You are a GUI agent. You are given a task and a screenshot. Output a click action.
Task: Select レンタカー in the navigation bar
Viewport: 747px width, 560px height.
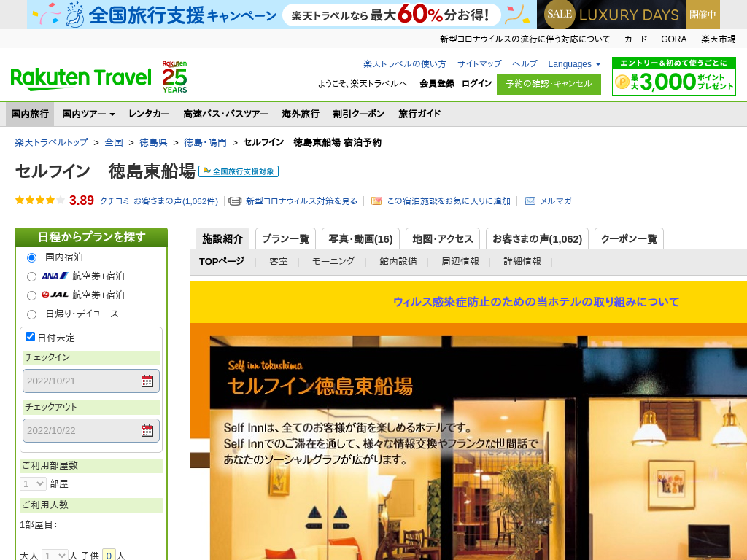[149, 114]
